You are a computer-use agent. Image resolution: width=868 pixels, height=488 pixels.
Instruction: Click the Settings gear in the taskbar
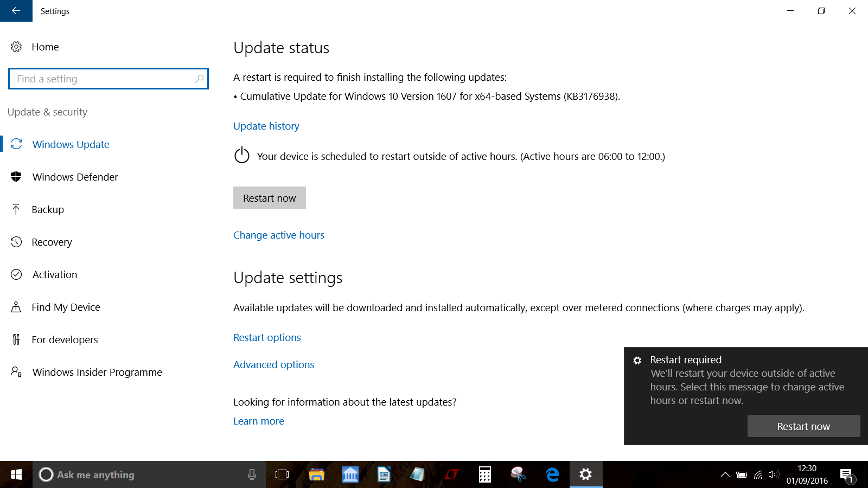(586, 474)
